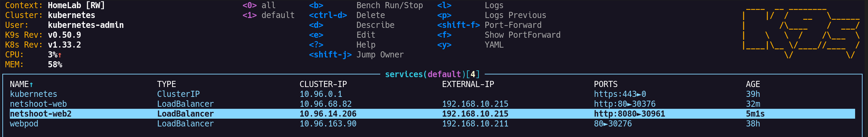Click the YAML menu hint
The width and height of the screenshot is (868, 137).
(494, 45)
